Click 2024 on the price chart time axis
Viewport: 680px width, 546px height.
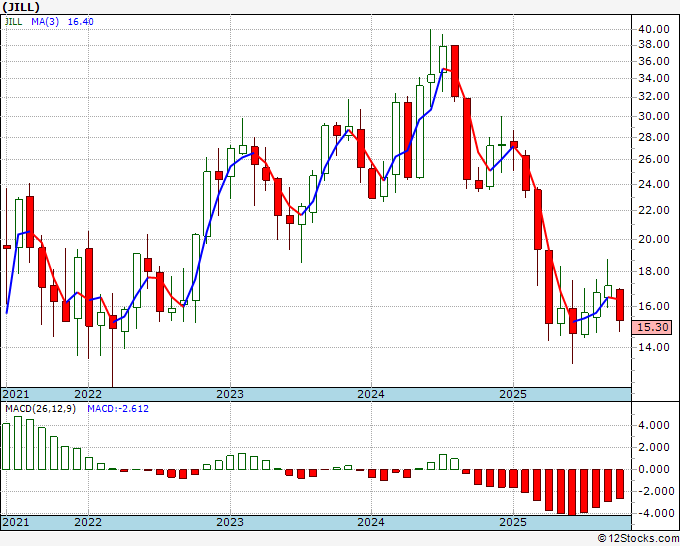click(371, 394)
